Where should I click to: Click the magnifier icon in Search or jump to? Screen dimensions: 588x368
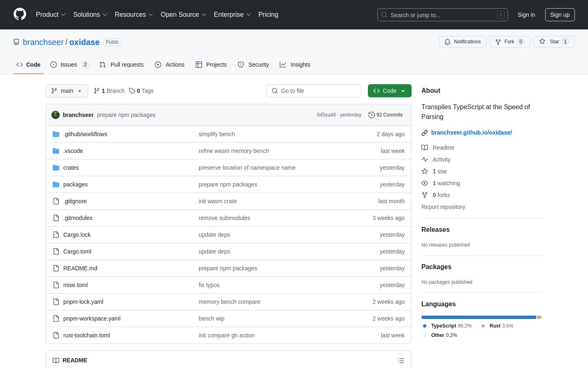coord(384,15)
